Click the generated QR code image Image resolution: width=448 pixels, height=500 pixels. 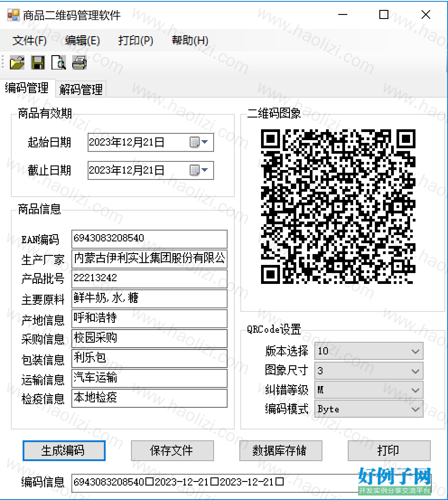(x=338, y=206)
